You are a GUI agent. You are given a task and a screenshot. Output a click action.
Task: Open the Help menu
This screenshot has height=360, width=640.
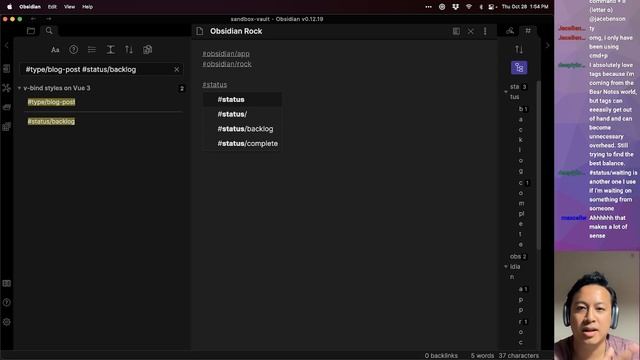point(87,7)
